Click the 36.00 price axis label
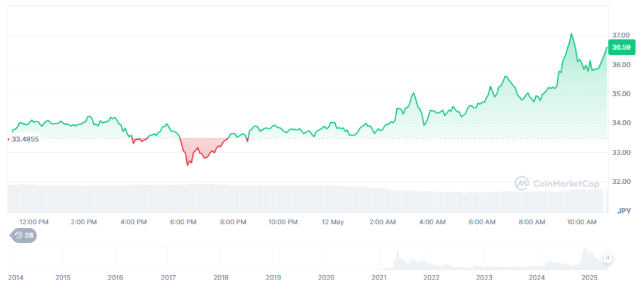Screen dimensions: 644x289 tap(621, 65)
